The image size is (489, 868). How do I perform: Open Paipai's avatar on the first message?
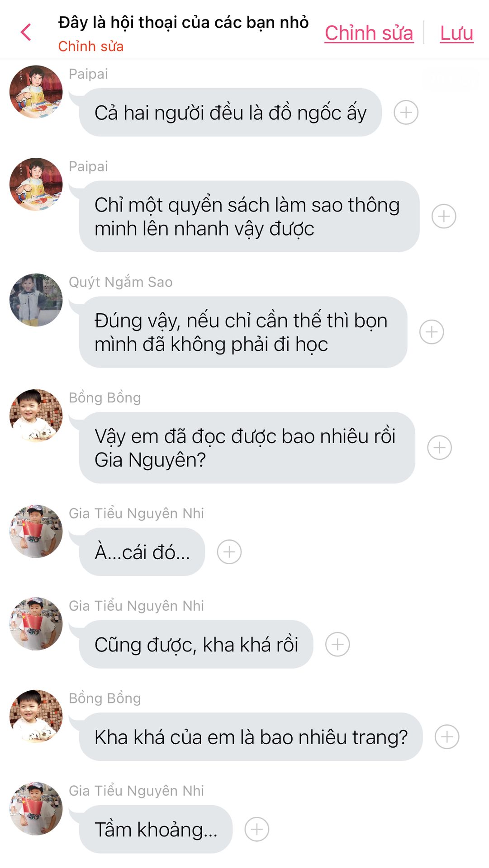(x=36, y=92)
